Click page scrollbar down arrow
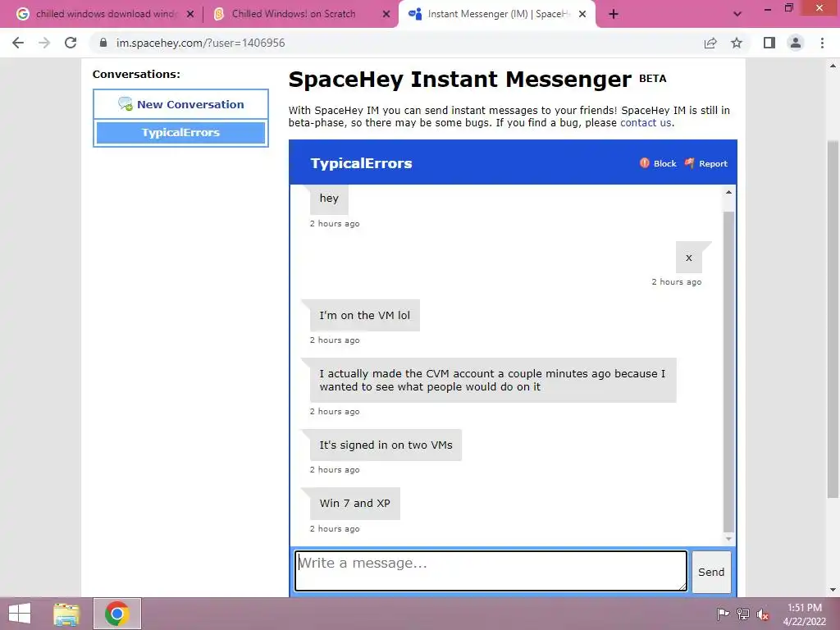The height and width of the screenshot is (630, 840). click(833, 590)
